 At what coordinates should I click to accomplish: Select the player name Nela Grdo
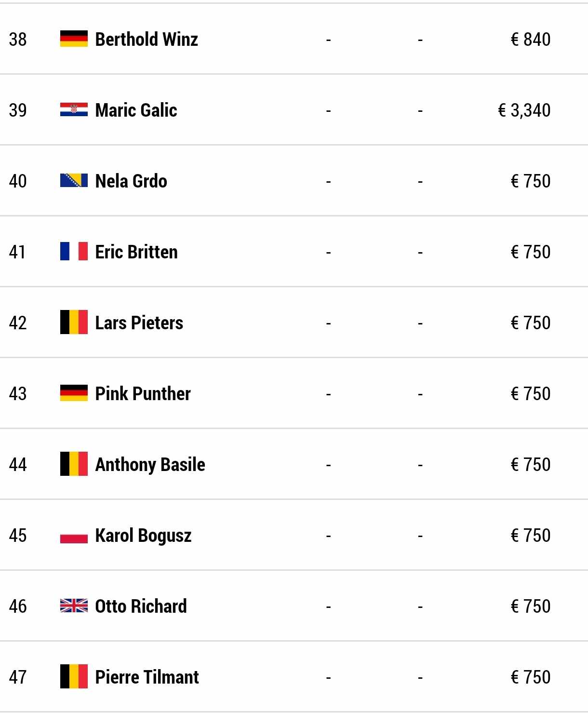click(131, 181)
